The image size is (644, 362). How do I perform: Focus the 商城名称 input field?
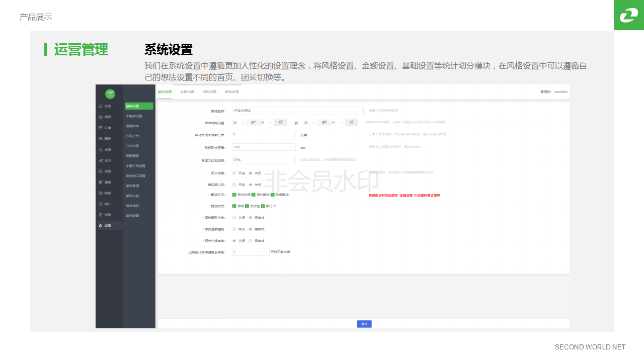click(x=297, y=111)
